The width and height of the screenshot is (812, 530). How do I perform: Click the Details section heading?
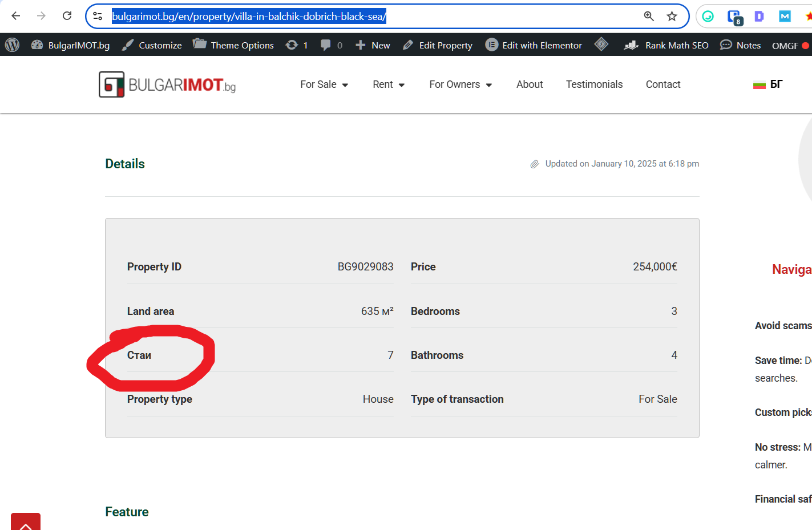pos(125,164)
